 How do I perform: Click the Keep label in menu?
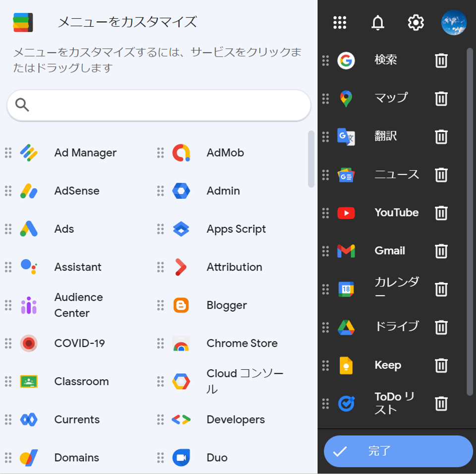(388, 365)
